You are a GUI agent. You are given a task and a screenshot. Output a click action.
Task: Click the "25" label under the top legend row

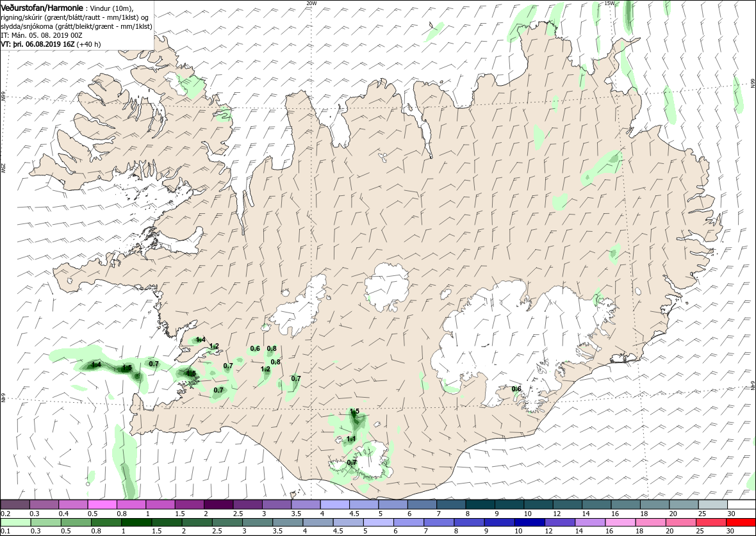[702, 514]
